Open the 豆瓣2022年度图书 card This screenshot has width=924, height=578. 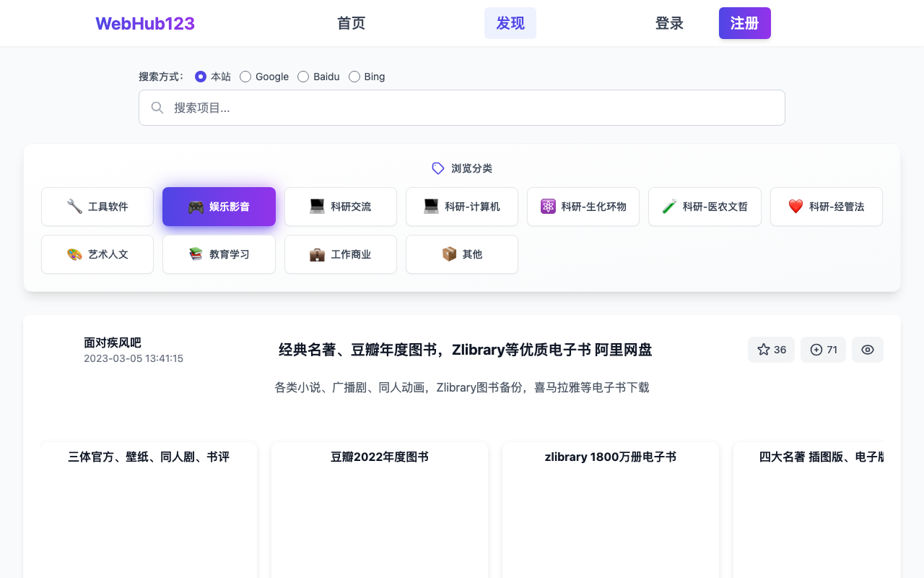(380, 510)
